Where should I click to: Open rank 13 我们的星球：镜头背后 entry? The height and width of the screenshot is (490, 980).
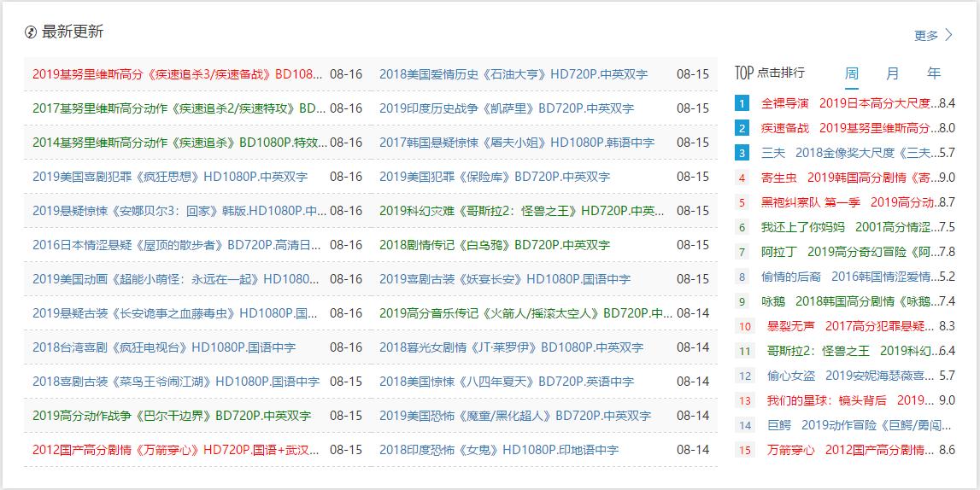[x=851, y=400]
